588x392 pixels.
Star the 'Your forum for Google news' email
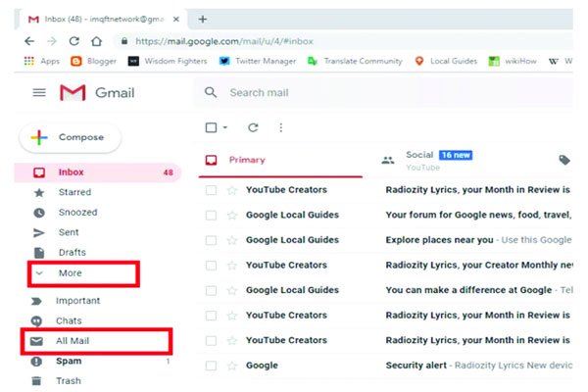[x=232, y=216]
